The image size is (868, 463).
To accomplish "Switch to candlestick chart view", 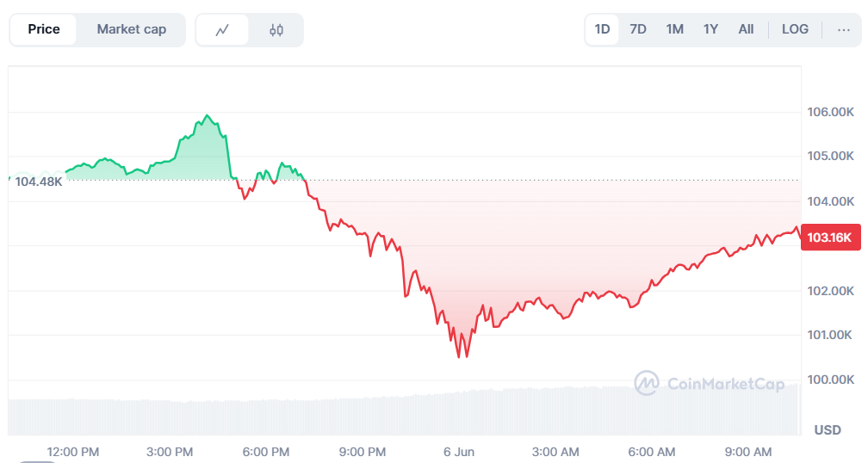I will click(276, 30).
